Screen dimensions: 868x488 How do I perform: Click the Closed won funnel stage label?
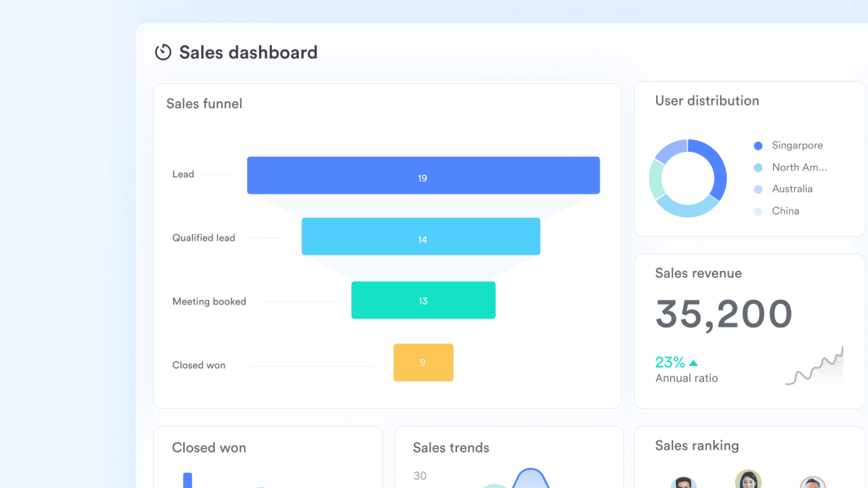click(x=199, y=365)
